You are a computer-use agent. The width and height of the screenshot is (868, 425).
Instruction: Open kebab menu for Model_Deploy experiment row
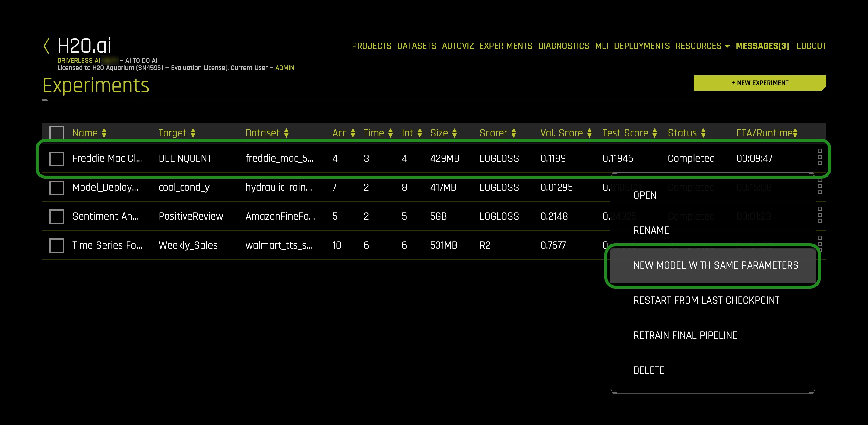819,186
